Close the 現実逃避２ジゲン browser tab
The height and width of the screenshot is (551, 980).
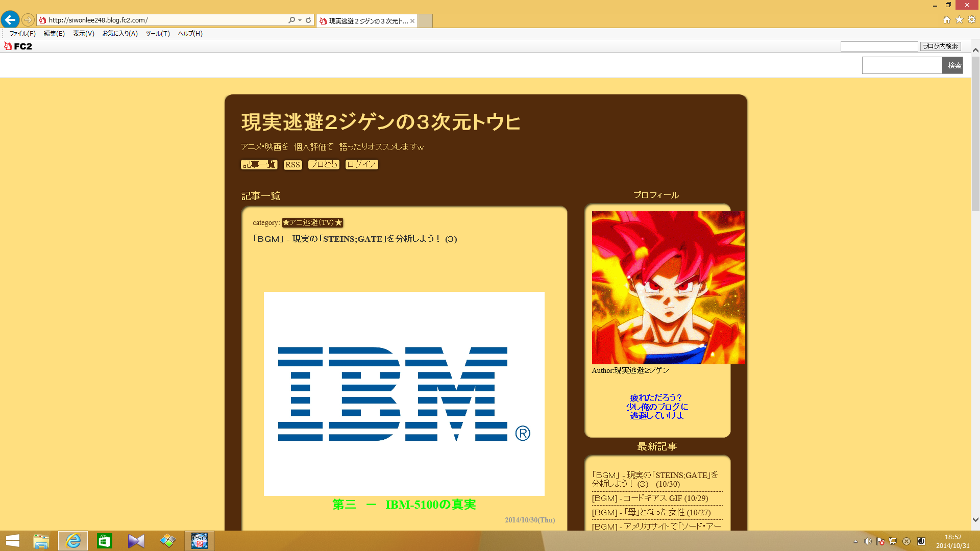pyautogui.click(x=412, y=21)
